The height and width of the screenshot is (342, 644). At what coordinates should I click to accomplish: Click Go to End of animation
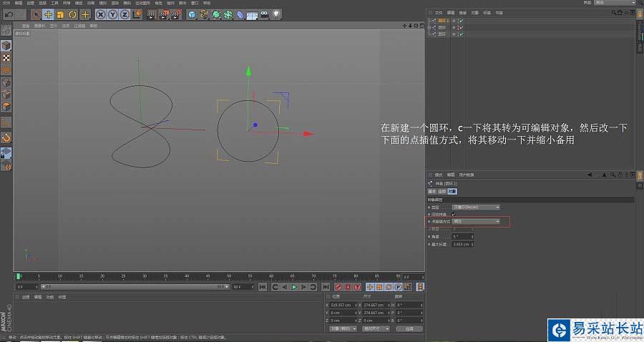point(326,287)
